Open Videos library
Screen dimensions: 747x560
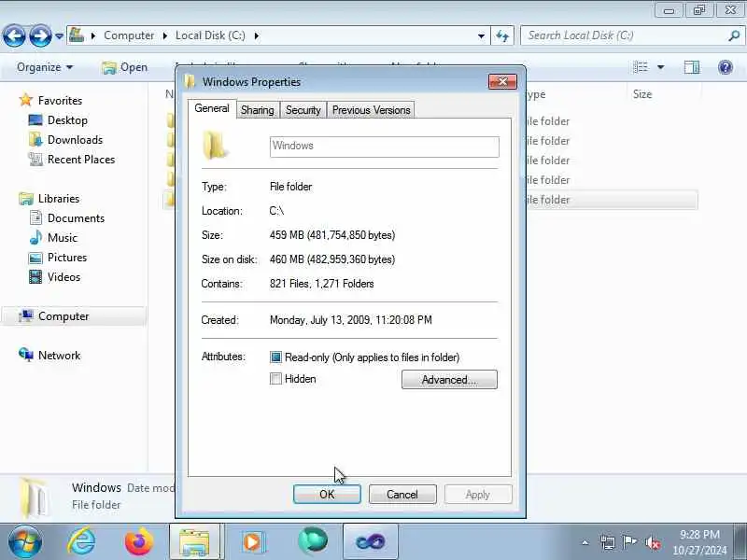63,276
